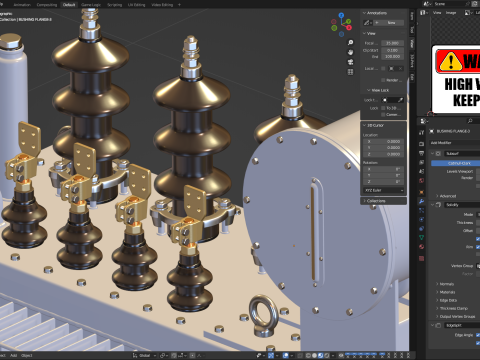Switch to the Scripting workspace tab
Viewport: 480px width, 360px height.
[114, 5]
